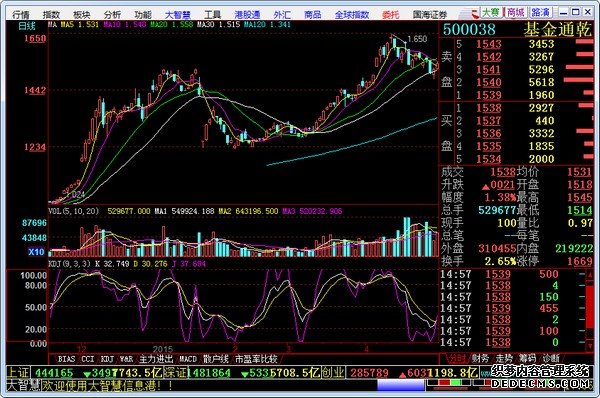Open the 行情 menu

tap(21, 15)
